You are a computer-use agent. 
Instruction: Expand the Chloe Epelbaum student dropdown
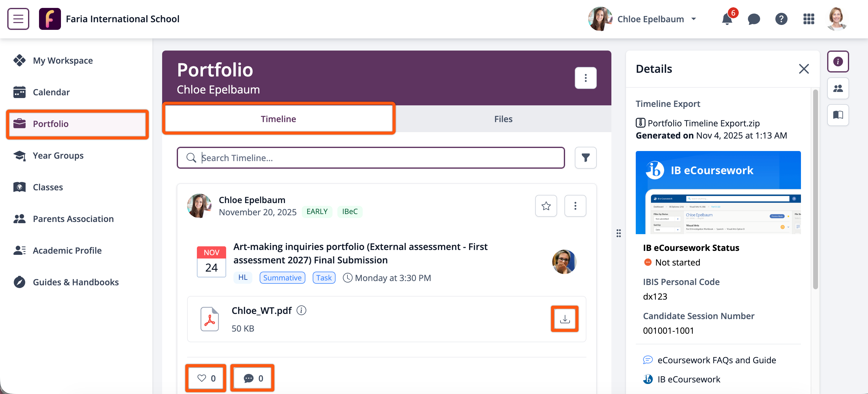[693, 19]
